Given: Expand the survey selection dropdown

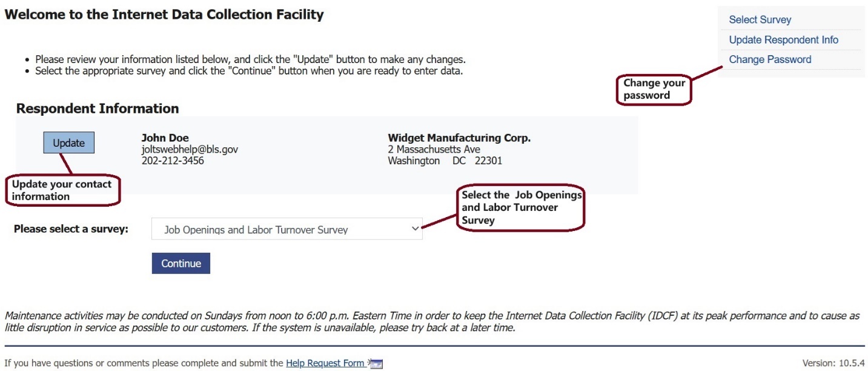Looking at the screenshot, I should point(287,229).
